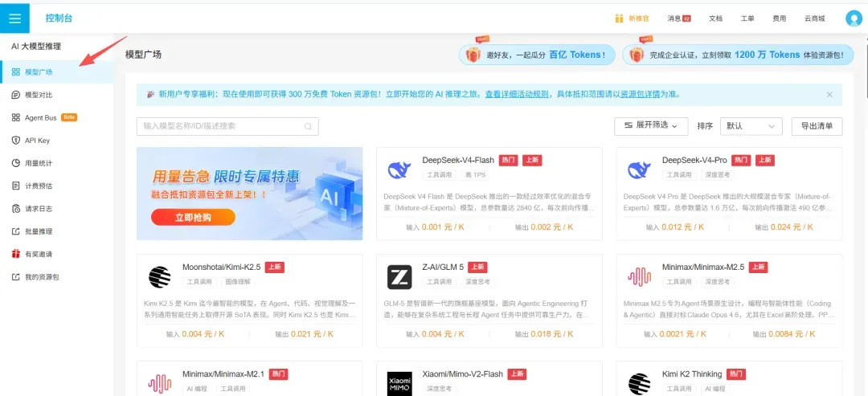Open 用量统计 in the sidebar
The image size is (868, 396).
point(56,163)
